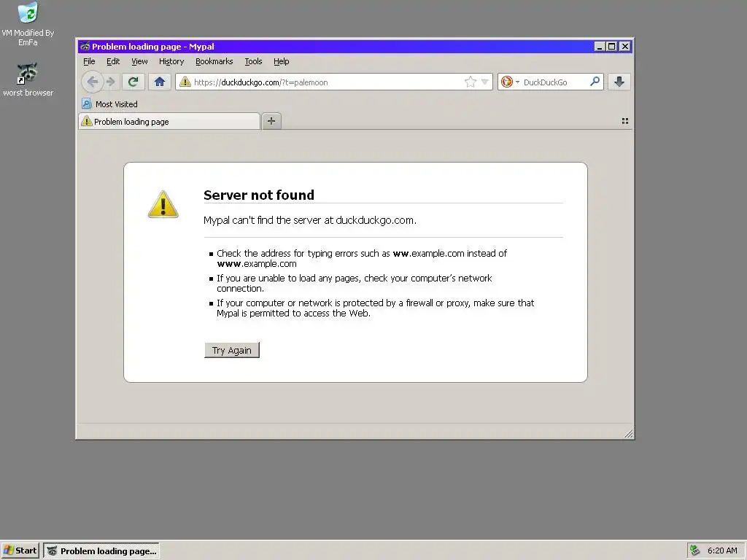Open the History menu

point(171,61)
